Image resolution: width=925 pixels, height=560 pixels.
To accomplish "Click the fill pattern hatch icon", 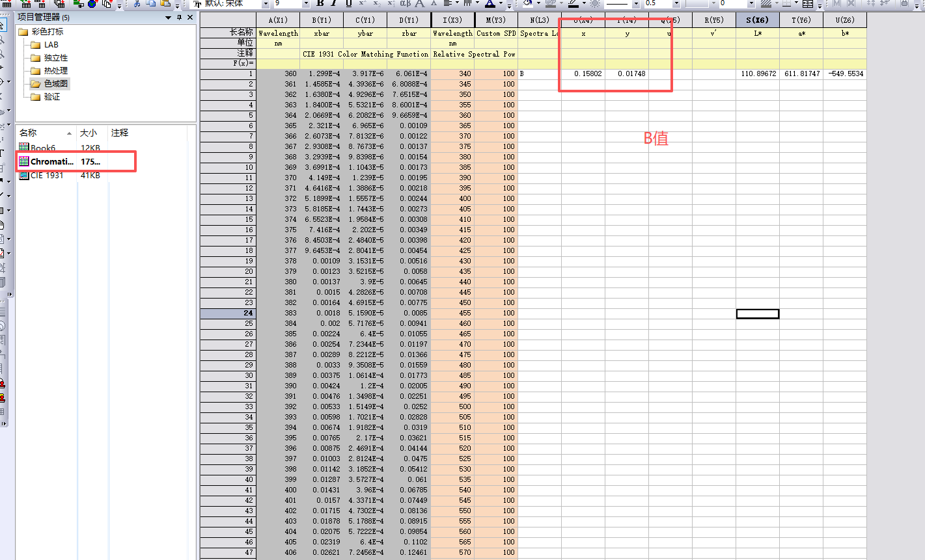I will 766,3.
